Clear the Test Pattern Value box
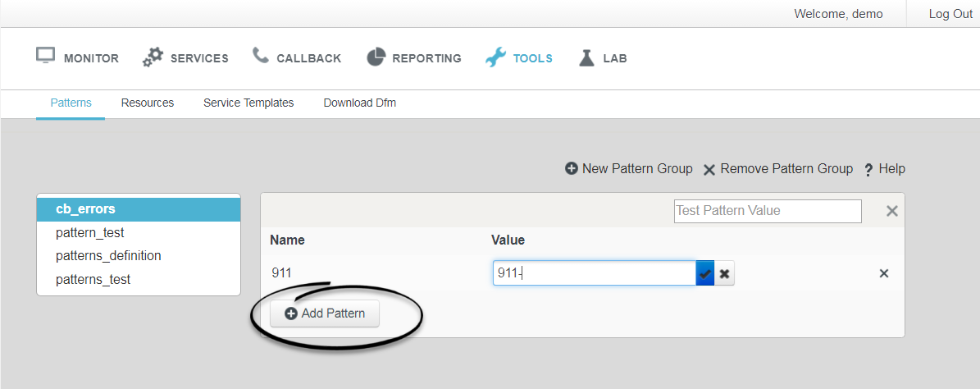Image resolution: width=980 pixels, height=389 pixels. click(x=892, y=211)
